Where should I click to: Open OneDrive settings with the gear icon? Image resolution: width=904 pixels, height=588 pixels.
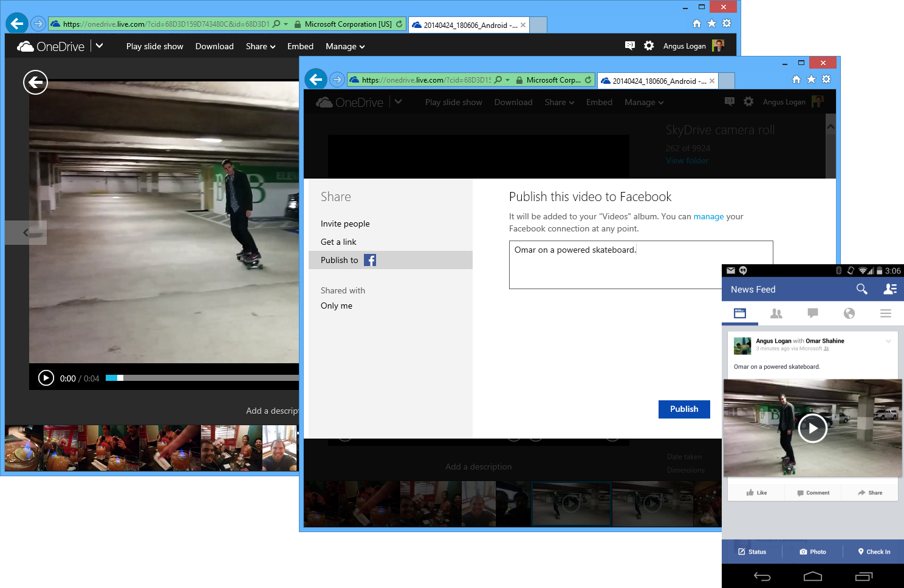748,101
